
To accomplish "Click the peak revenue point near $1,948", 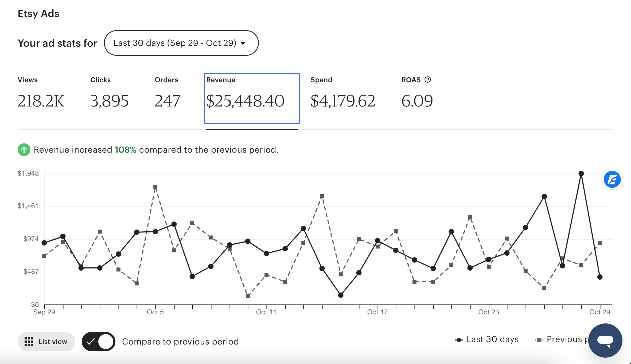I will [581, 173].
